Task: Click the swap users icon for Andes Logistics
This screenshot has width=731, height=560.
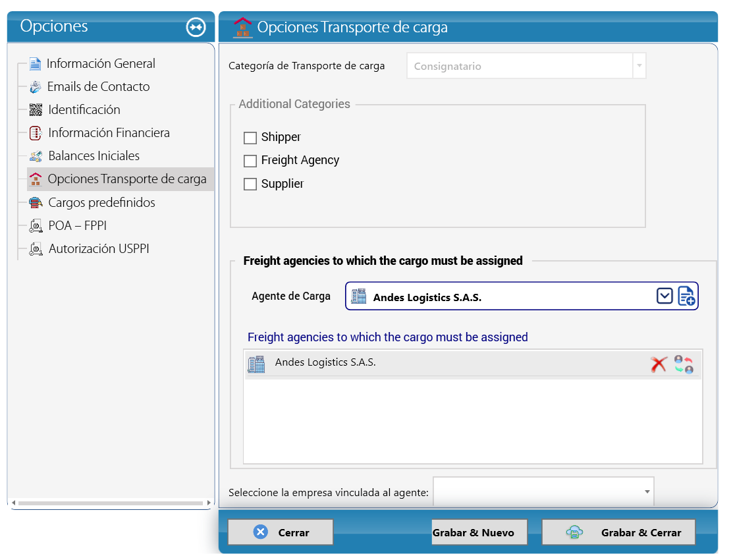Action: tap(684, 364)
